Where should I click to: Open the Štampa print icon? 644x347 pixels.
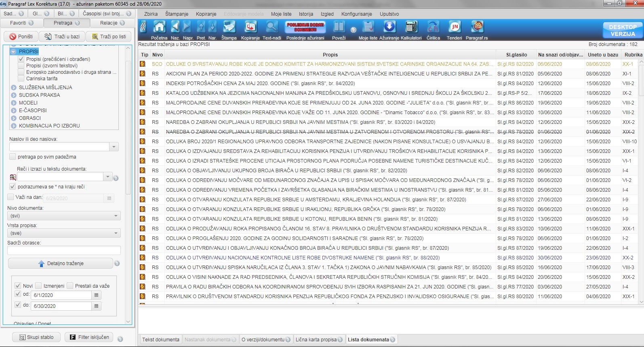click(x=229, y=27)
